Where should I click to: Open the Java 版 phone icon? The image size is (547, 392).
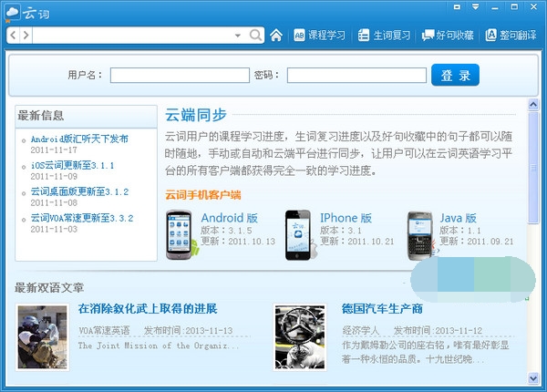(x=420, y=234)
